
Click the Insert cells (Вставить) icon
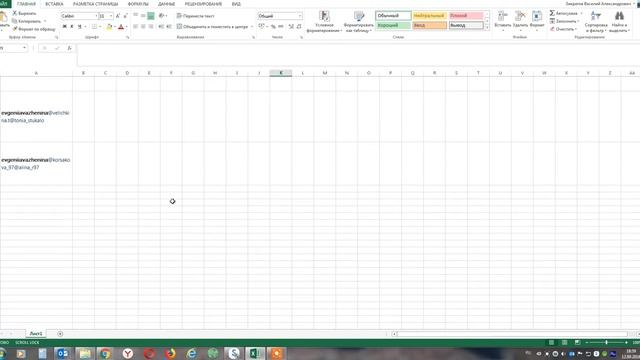click(x=502, y=17)
